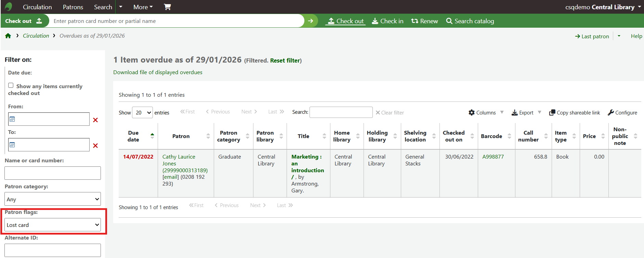
Task: Download file of displayed overdues
Action: point(158,72)
